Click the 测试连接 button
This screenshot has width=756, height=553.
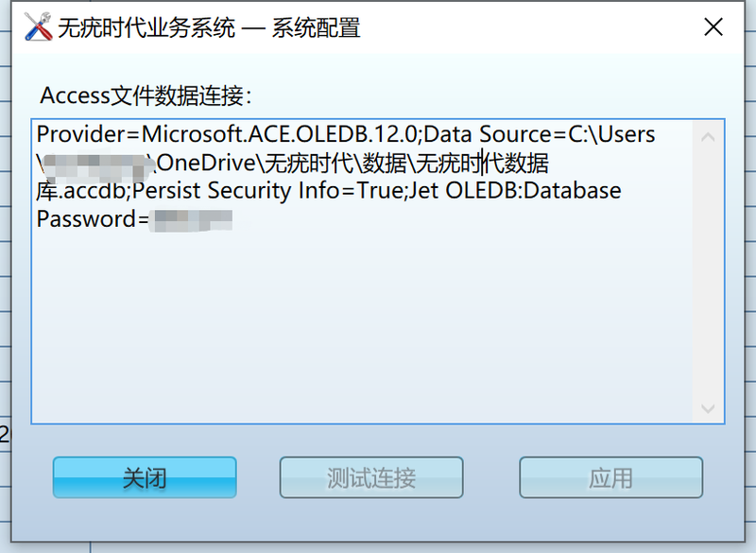click(x=371, y=477)
